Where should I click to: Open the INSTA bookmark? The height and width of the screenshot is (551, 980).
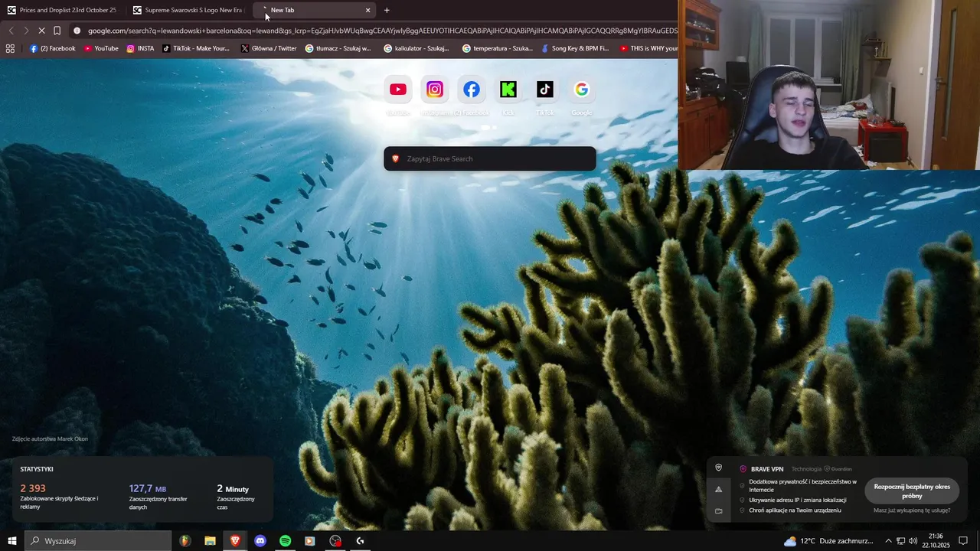[x=140, y=48]
